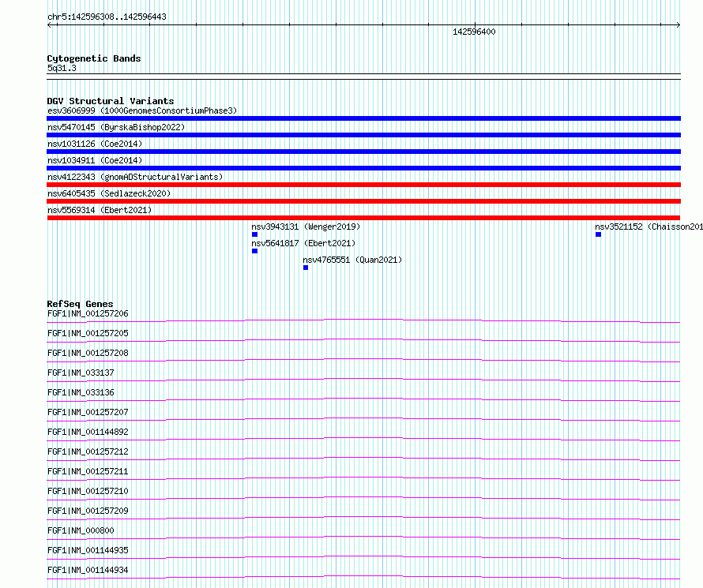
Task: Open FGF1|NM_001257206 transcript
Action: pyautogui.click(x=88, y=313)
